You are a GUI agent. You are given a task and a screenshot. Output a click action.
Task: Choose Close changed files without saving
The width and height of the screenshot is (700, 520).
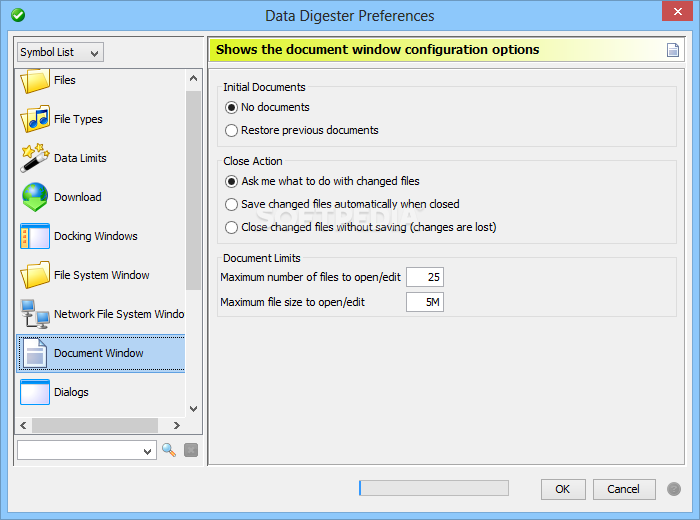coord(361,228)
